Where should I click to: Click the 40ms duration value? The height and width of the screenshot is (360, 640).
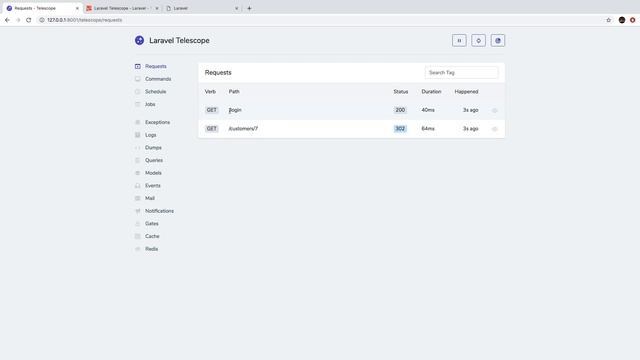(x=428, y=110)
